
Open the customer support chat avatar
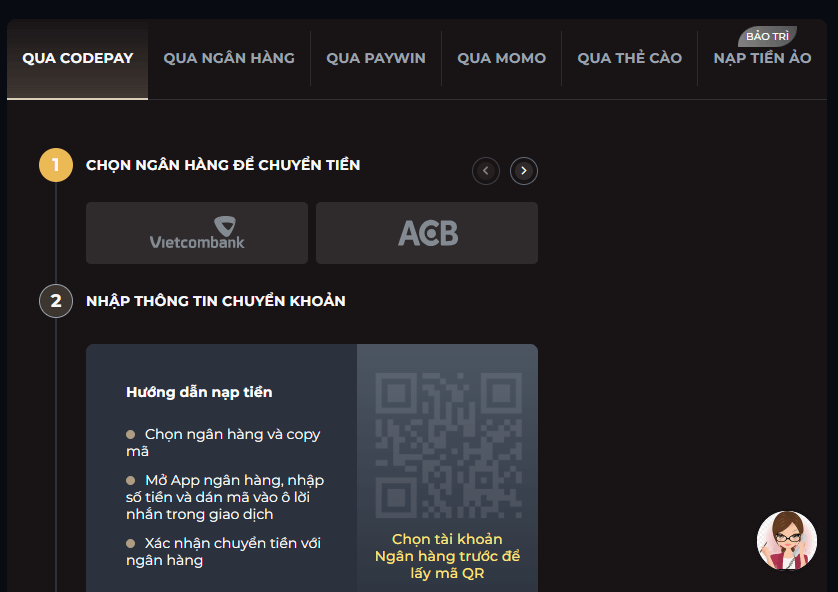coord(787,540)
